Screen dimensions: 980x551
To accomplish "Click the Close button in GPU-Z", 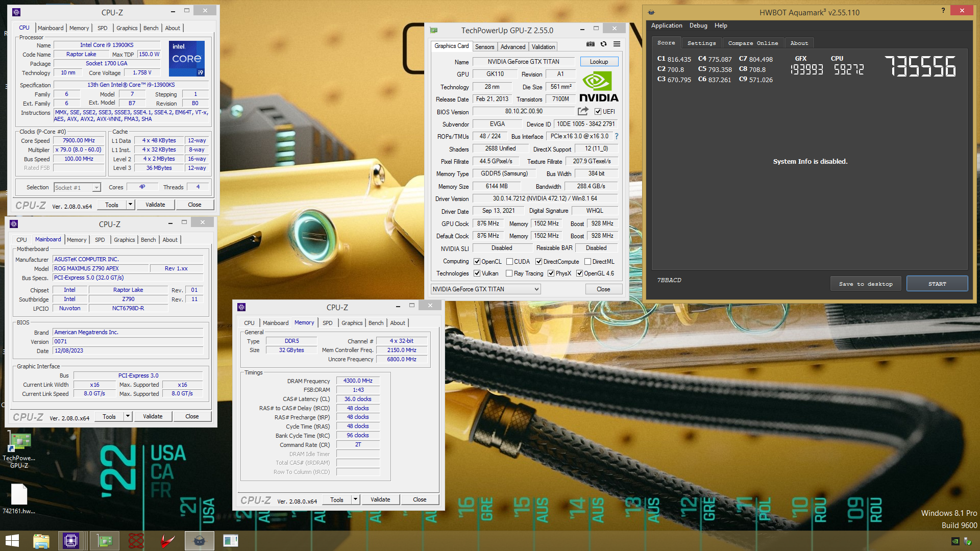I will coord(603,289).
